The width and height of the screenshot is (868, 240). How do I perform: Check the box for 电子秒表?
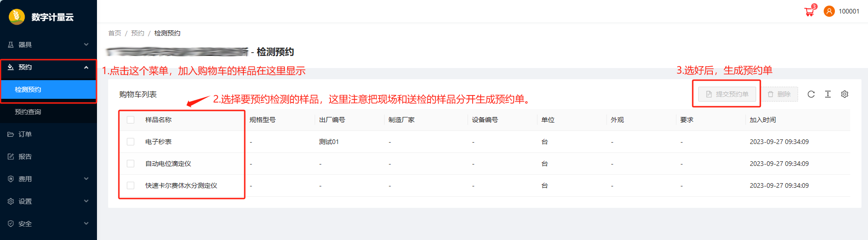131,142
